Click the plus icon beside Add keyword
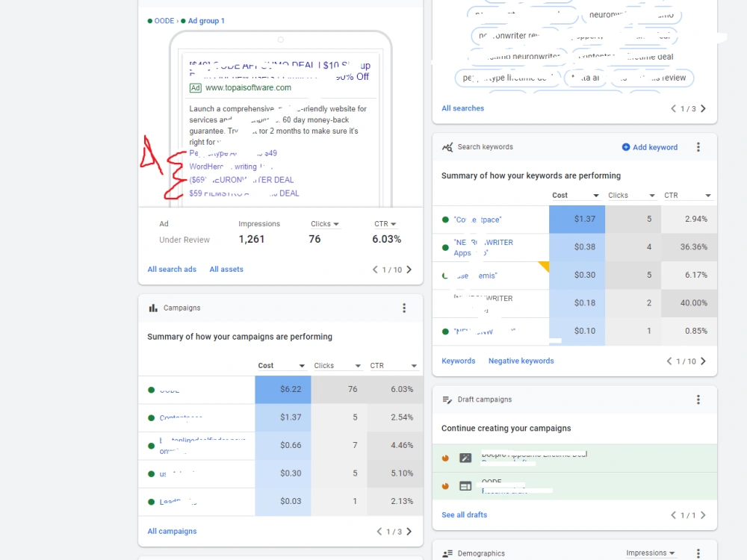This screenshot has height=560, width=747. click(626, 147)
